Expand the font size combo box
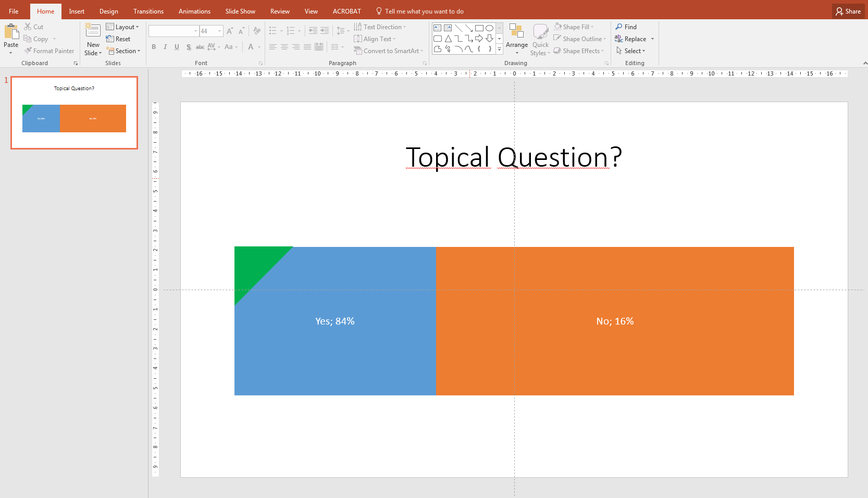Screen dimensions: 868x498 pyautogui.click(x=219, y=31)
